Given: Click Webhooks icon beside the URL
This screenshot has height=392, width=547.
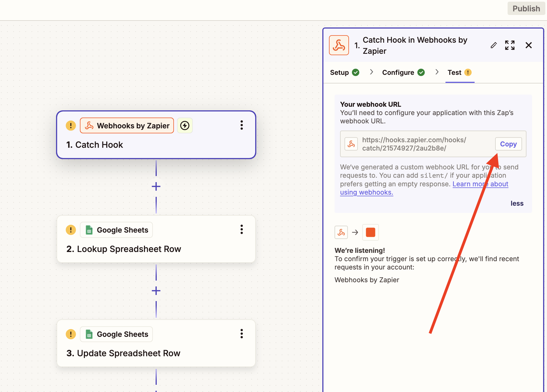Looking at the screenshot, I should [351, 144].
